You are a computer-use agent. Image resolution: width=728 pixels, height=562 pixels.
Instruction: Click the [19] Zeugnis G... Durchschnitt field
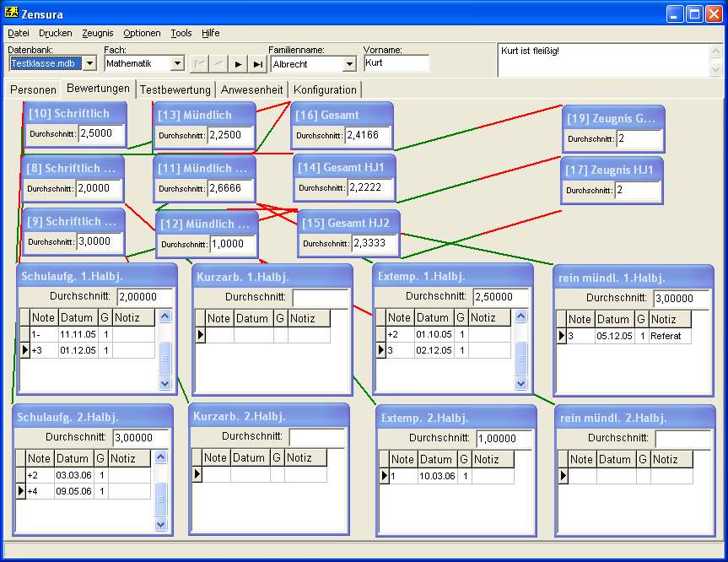tap(639, 138)
